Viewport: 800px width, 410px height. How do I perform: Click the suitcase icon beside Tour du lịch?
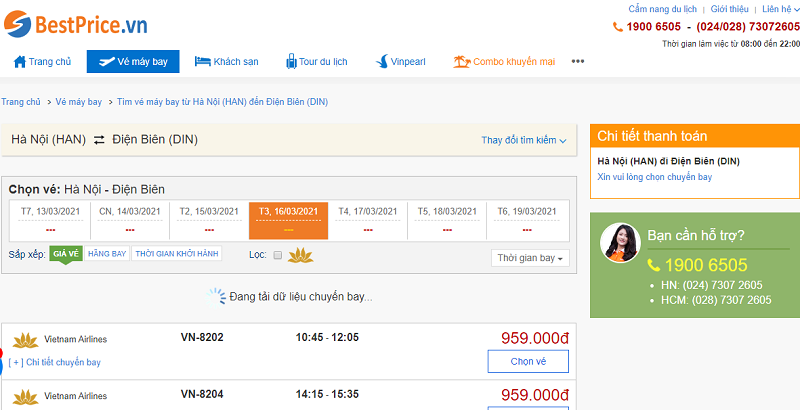tap(291, 61)
